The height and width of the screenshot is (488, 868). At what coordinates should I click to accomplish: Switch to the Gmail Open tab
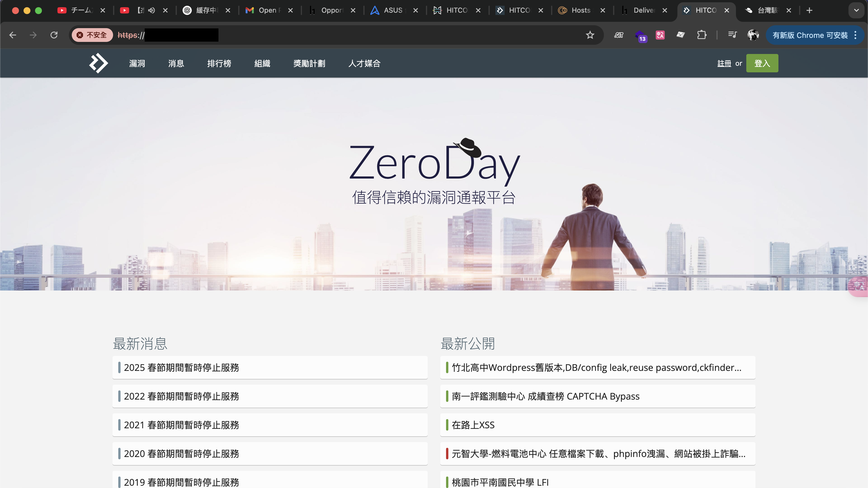(x=269, y=10)
